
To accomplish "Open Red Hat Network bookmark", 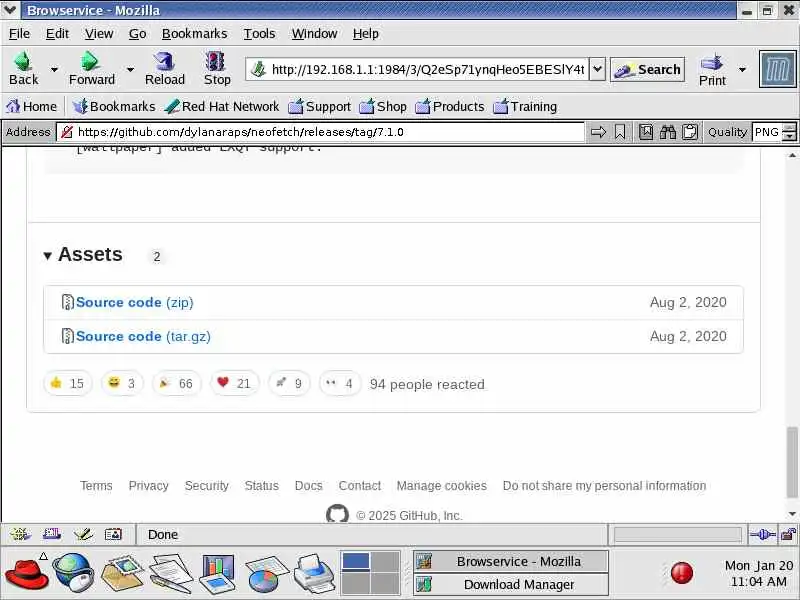I will tap(222, 107).
